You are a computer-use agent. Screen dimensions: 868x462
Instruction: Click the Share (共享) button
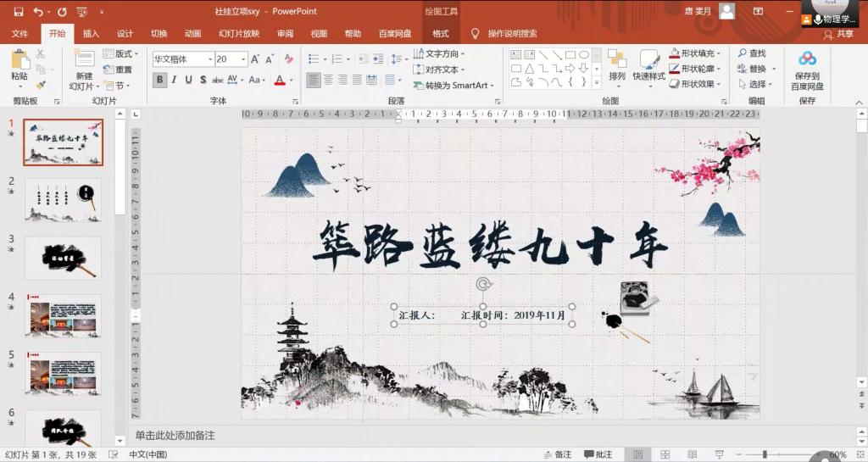(x=838, y=34)
